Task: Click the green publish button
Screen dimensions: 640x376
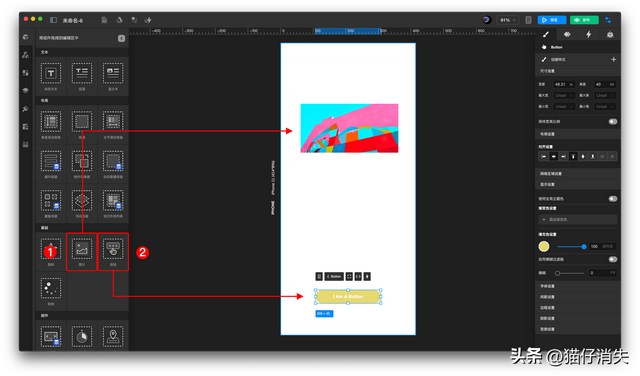Action: tap(584, 20)
